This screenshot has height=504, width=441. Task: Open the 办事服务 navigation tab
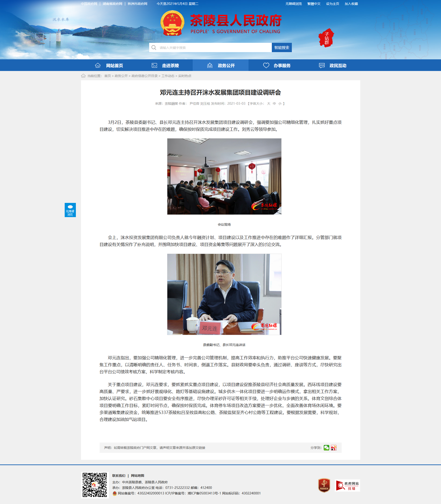[x=276, y=65]
